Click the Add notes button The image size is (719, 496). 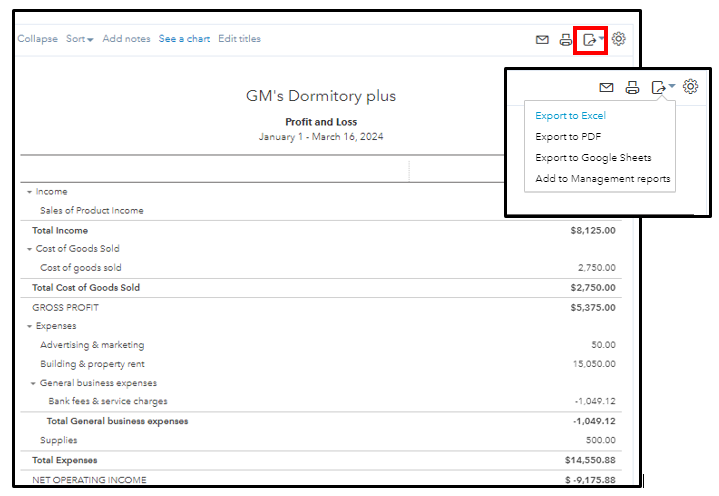pos(126,39)
